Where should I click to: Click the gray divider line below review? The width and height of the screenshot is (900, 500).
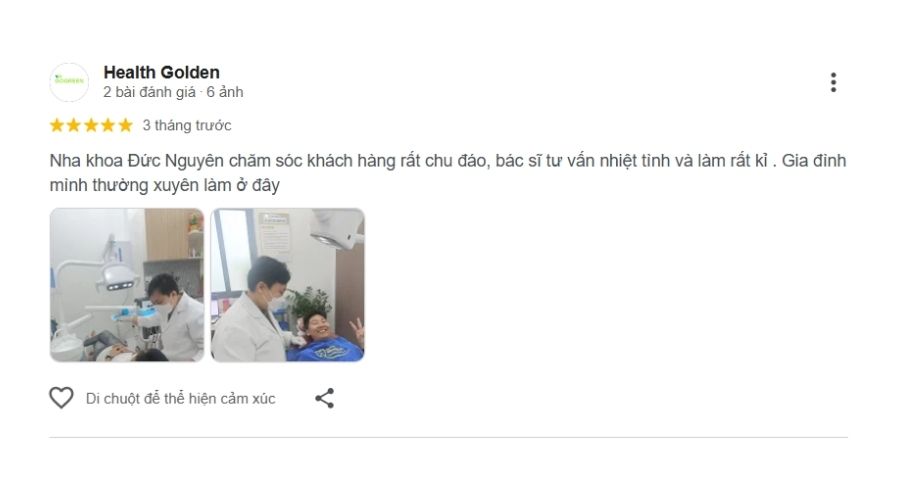(x=448, y=437)
